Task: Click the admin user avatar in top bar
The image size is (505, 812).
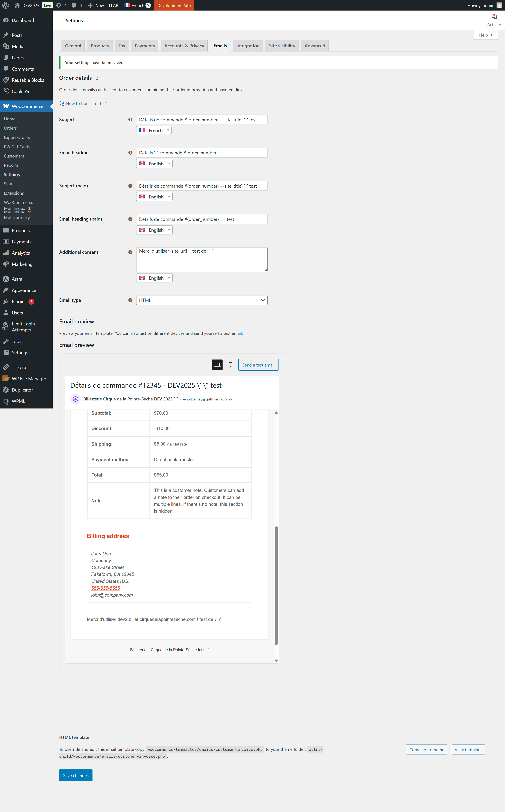Action: coord(499,5)
